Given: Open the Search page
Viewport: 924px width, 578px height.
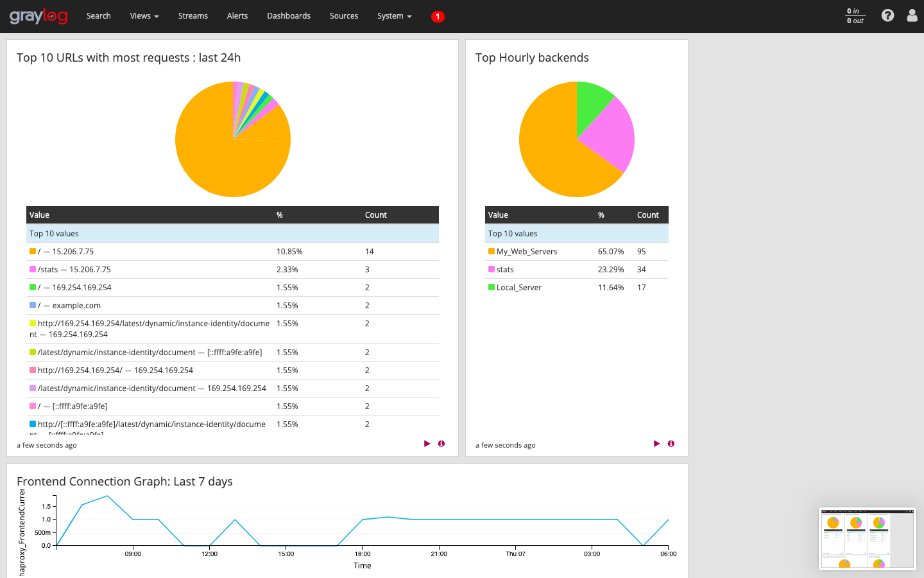Looking at the screenshot, I should pyautogui.click(x=99, y=16).
